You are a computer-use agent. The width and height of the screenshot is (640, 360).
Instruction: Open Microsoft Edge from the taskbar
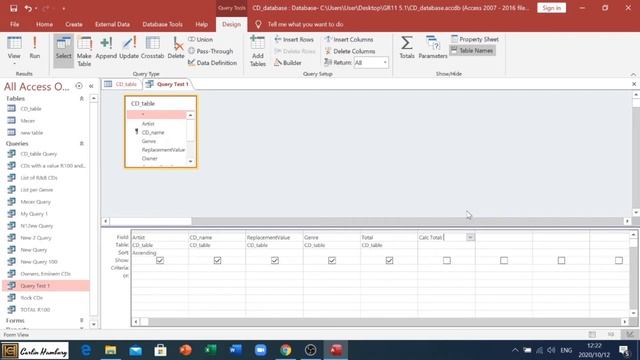(x=86, y=350)
